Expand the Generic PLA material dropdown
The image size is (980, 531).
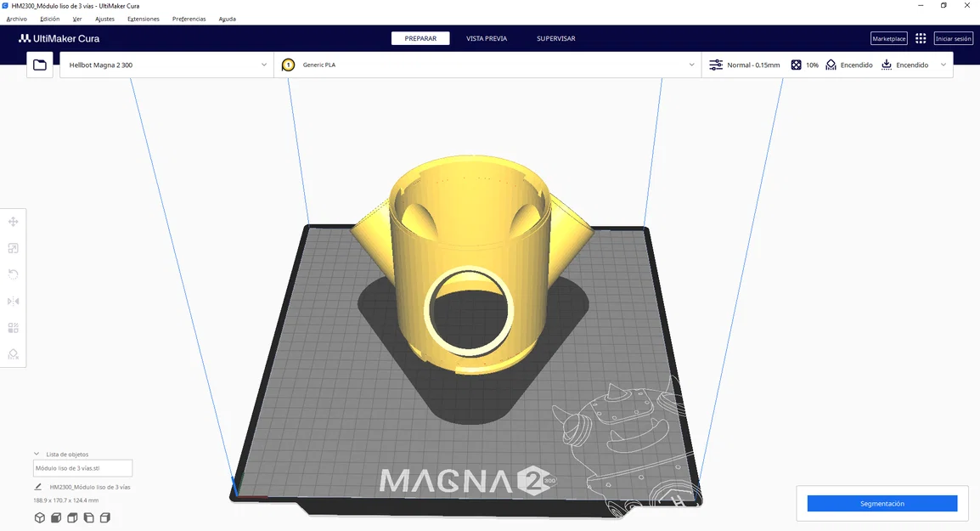coord(692,65)
